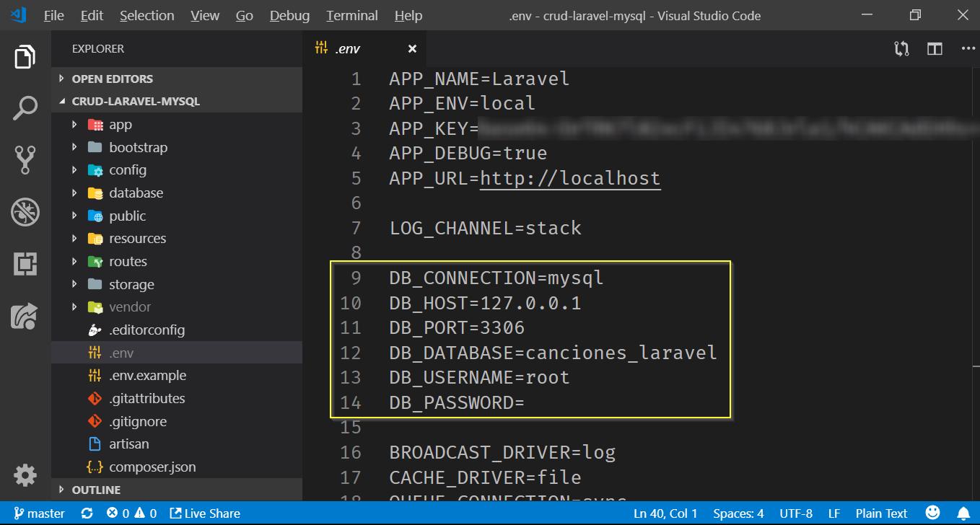
Task: Open notifications bell in status bar
Action: 963,513
